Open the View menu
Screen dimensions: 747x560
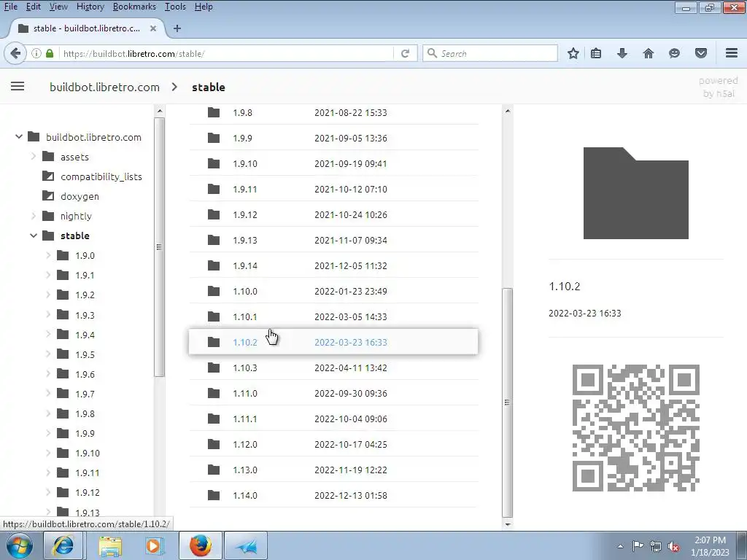pos(58,7)
